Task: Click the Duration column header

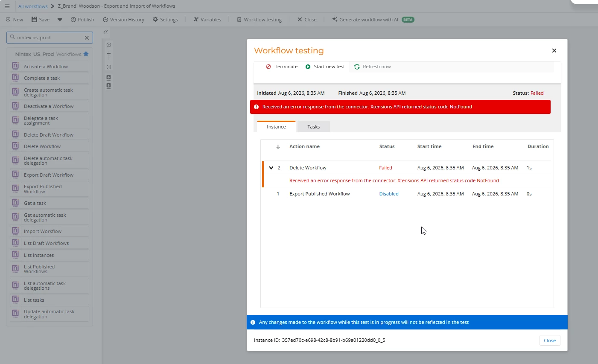Action: (538, 146)
